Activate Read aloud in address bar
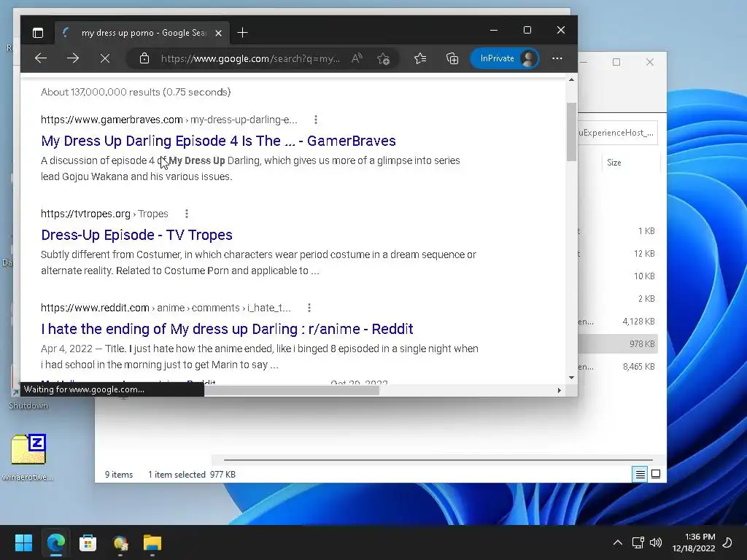The height and width of the screenshot is (560, 747). coord(357,58)
